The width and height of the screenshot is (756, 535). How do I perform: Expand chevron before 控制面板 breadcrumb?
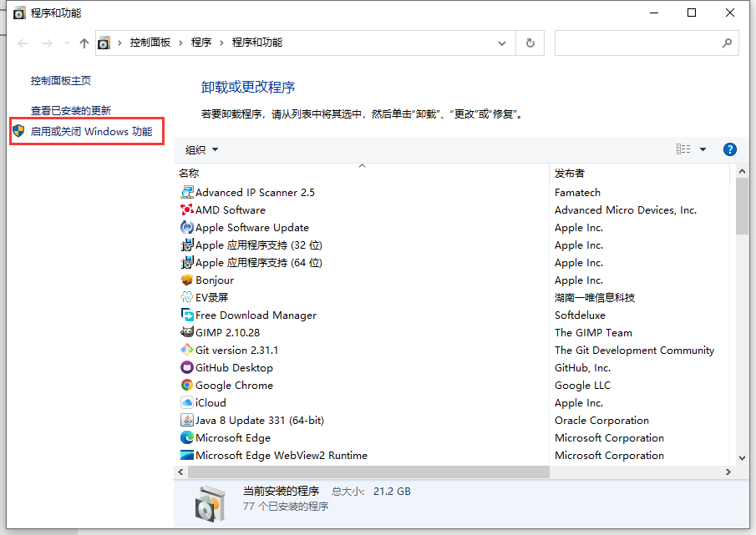point(119,43)
